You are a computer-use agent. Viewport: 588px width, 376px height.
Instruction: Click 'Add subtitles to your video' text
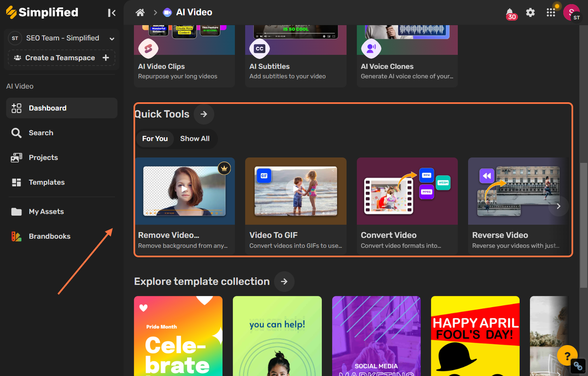(x=288, y=76)
